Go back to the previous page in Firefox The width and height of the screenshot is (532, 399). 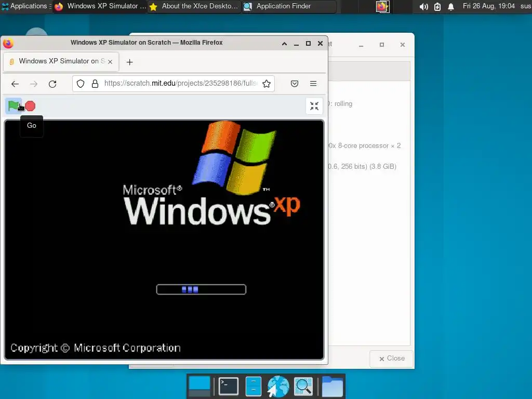pos(15,84)
